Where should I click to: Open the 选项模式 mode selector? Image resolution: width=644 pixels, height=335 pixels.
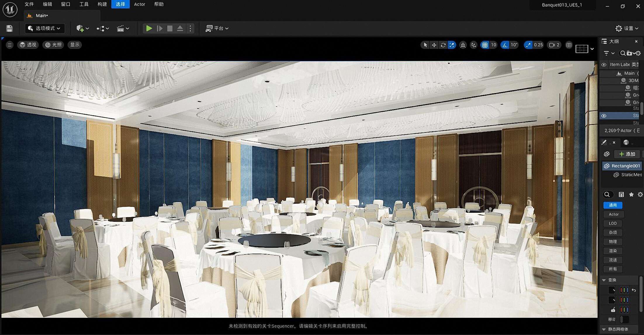tap(44, 28)
